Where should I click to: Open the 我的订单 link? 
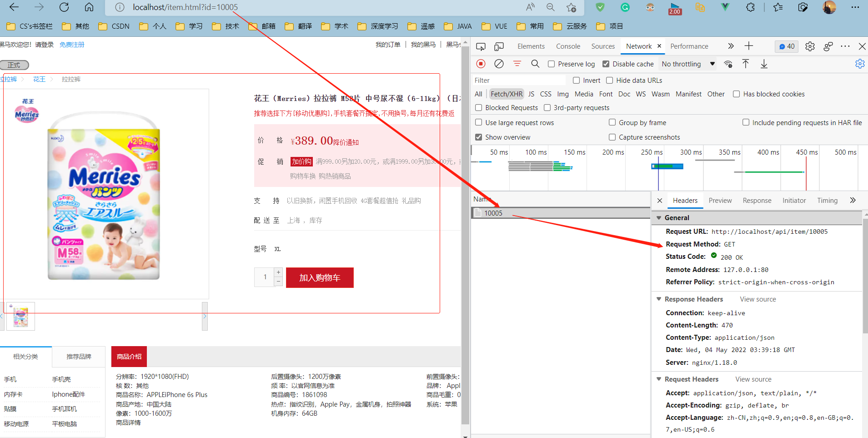pyautogui.click(x=388, y=45)
